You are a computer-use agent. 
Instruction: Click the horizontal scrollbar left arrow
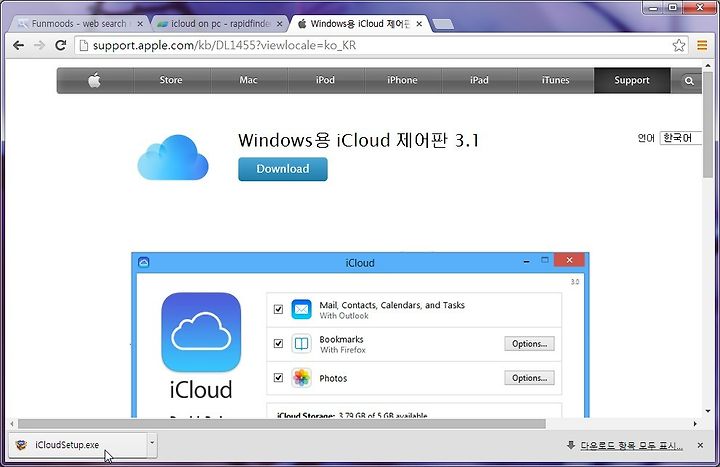coord(12,424)
